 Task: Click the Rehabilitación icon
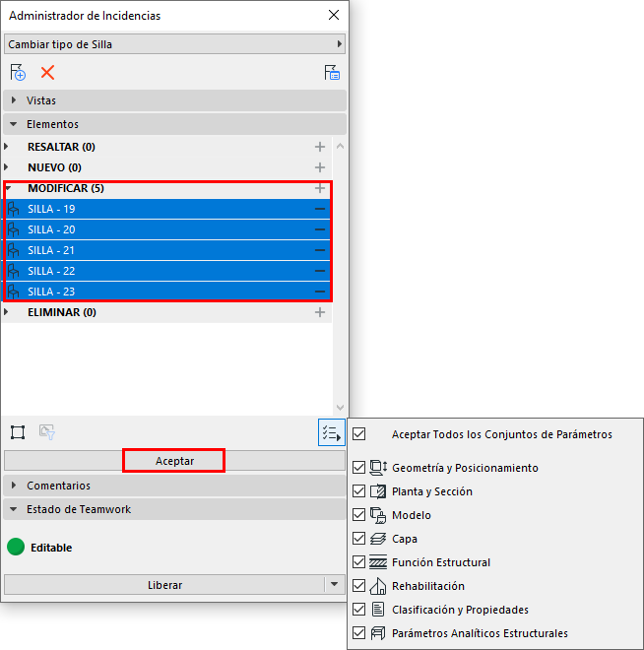click(378, 586)
